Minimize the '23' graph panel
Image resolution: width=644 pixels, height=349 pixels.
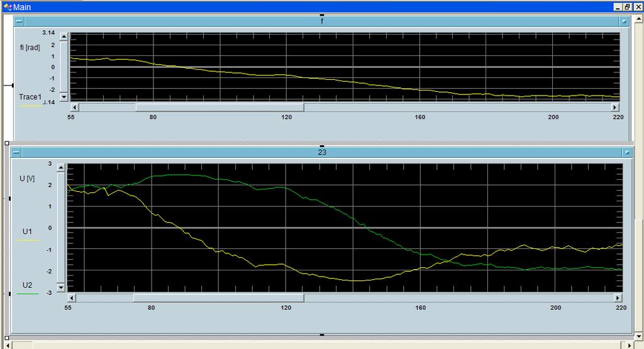(x=16, y=152)
